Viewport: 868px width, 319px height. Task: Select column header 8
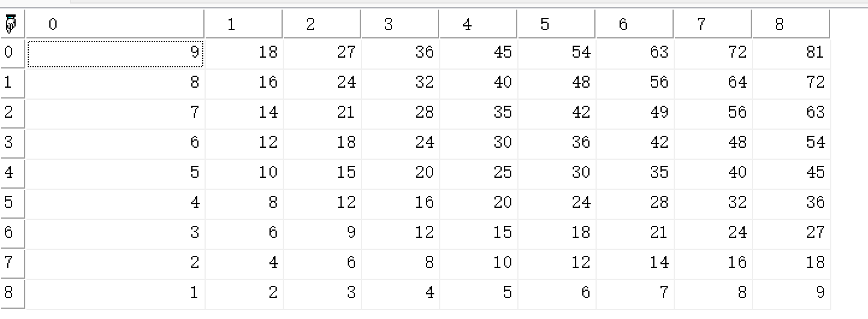point(791,25)
